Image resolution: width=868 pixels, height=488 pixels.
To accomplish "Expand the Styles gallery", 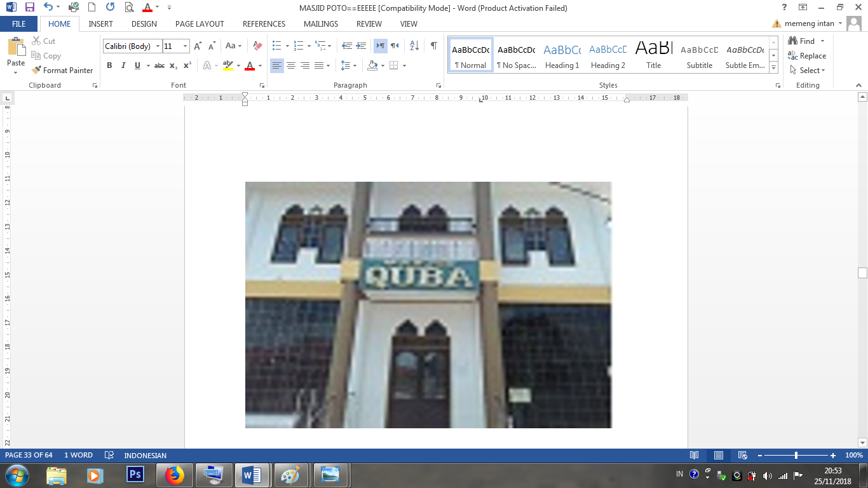I will point(773,68).
